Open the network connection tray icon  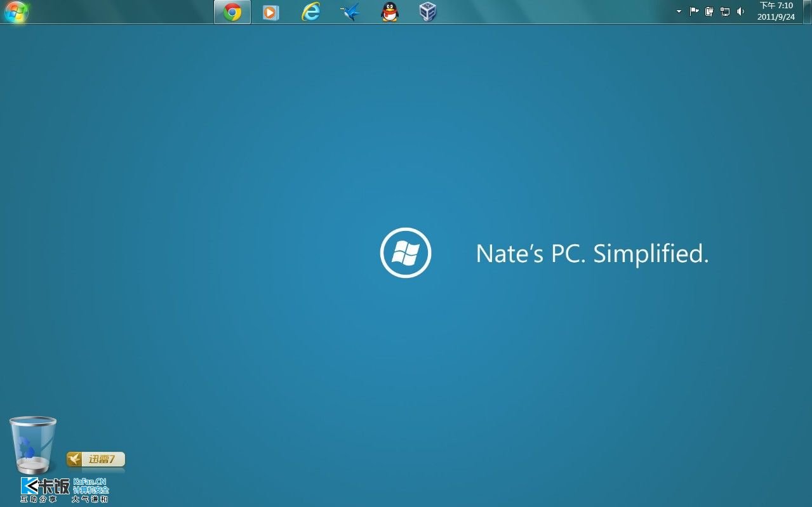pos(725,11)
